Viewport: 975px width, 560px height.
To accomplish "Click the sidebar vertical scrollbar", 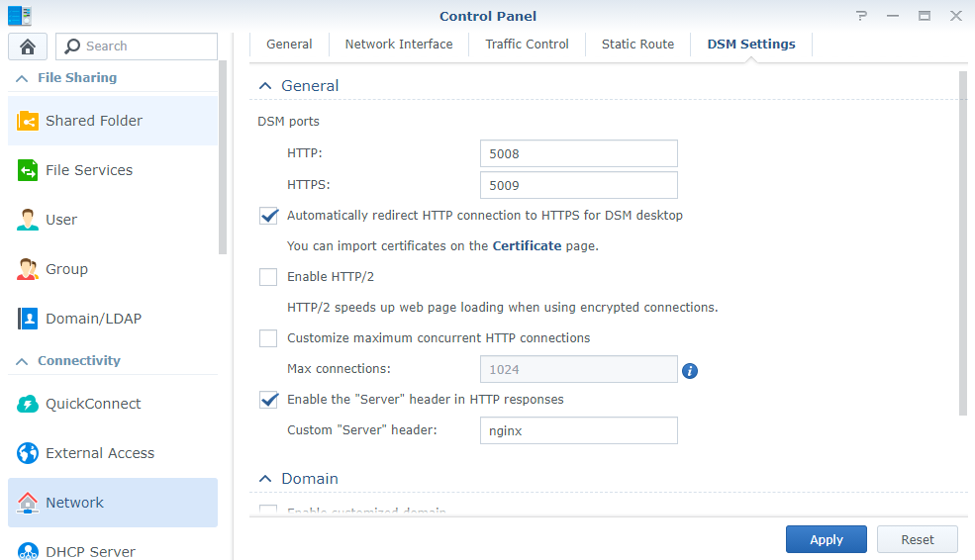I will 223,157.
